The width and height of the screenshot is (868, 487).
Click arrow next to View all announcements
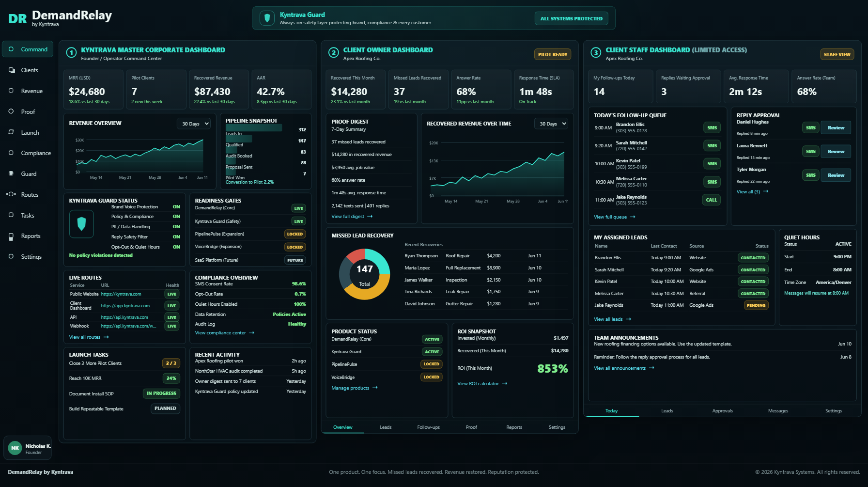coord(651,368)
